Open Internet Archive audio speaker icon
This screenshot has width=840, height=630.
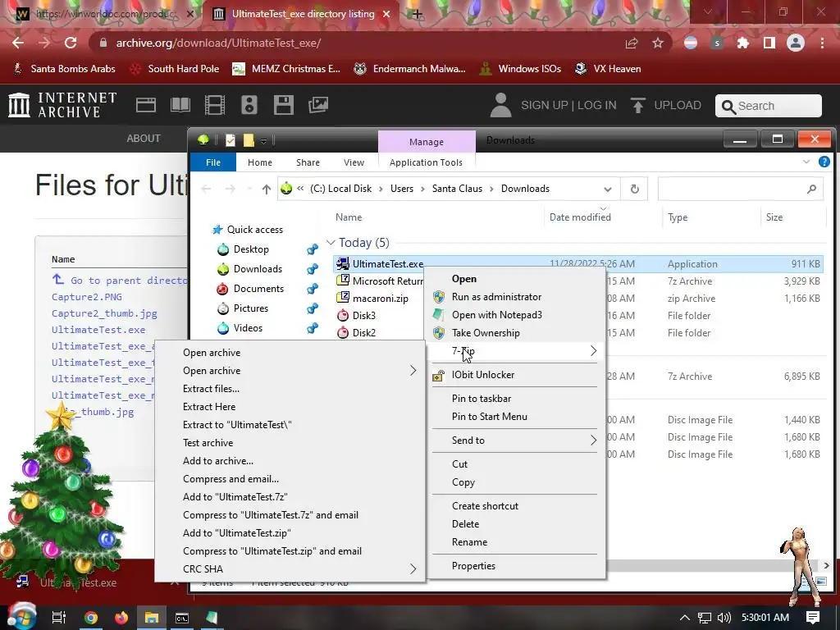pos(249,104)
